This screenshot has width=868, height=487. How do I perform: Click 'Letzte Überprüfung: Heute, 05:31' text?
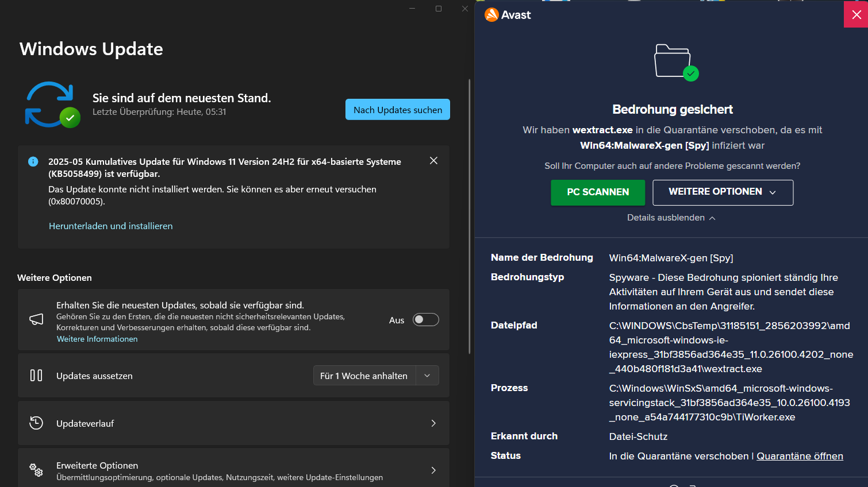[159, 112]
